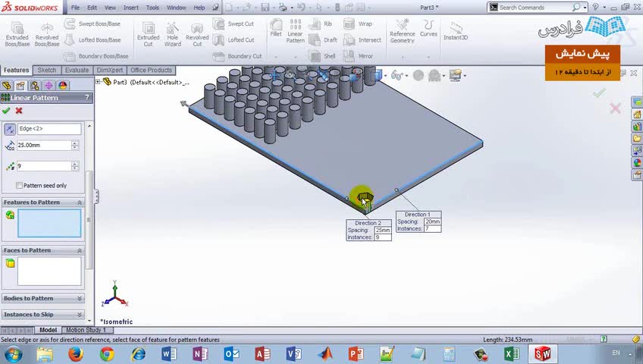Open the ConfigurationManager tab icon
Viewport: 643px width, 364px height.
34,85
